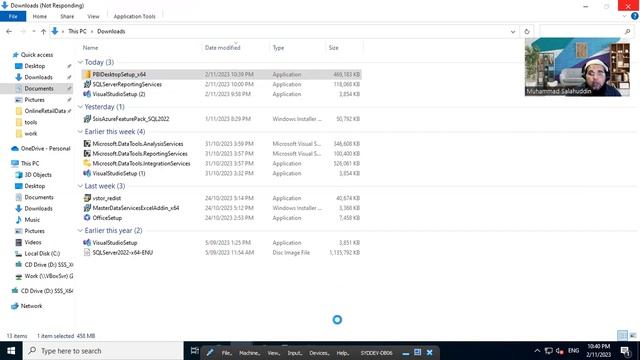Open the File ribbon tab
The width and height of the screenshot is (640, 360).
pyautogui.click(x=13, y=16)
